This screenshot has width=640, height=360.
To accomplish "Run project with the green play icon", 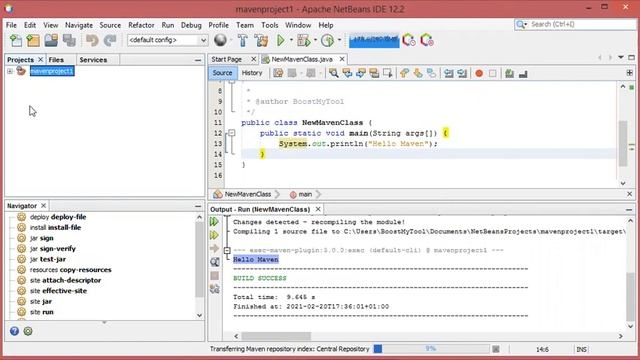I will click(281, 40).
